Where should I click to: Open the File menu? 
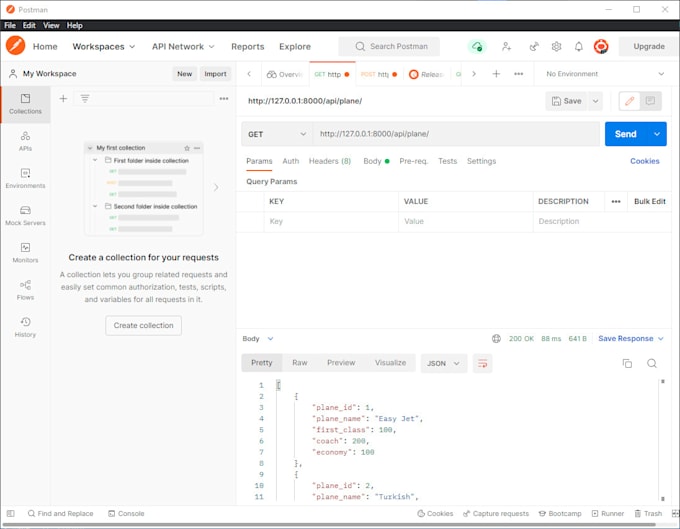[10, 25]
